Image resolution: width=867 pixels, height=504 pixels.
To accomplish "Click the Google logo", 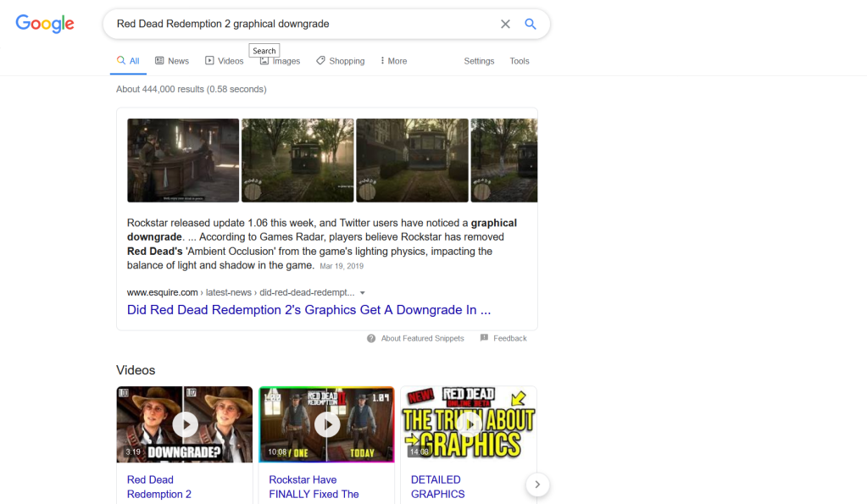I will tap(45, 24).
